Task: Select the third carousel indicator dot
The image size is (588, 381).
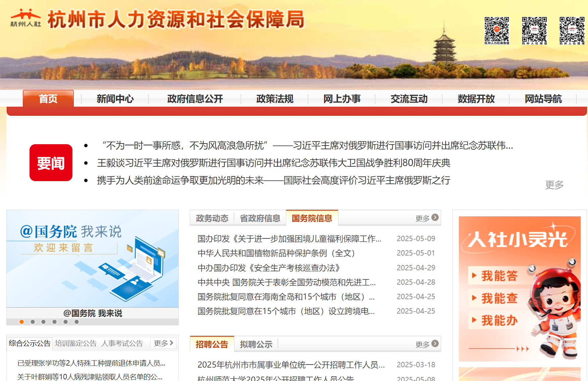Action: [43, 322]
